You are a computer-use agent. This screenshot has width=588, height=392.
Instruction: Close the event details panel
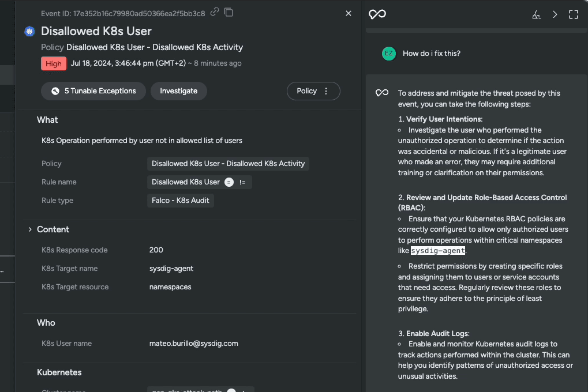pos(349,13)
